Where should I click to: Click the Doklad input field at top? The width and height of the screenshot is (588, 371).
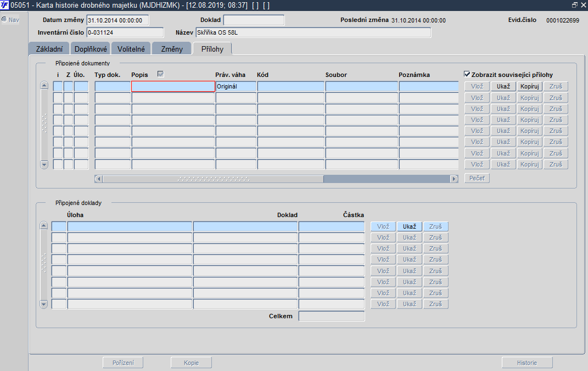pos(254,20)
